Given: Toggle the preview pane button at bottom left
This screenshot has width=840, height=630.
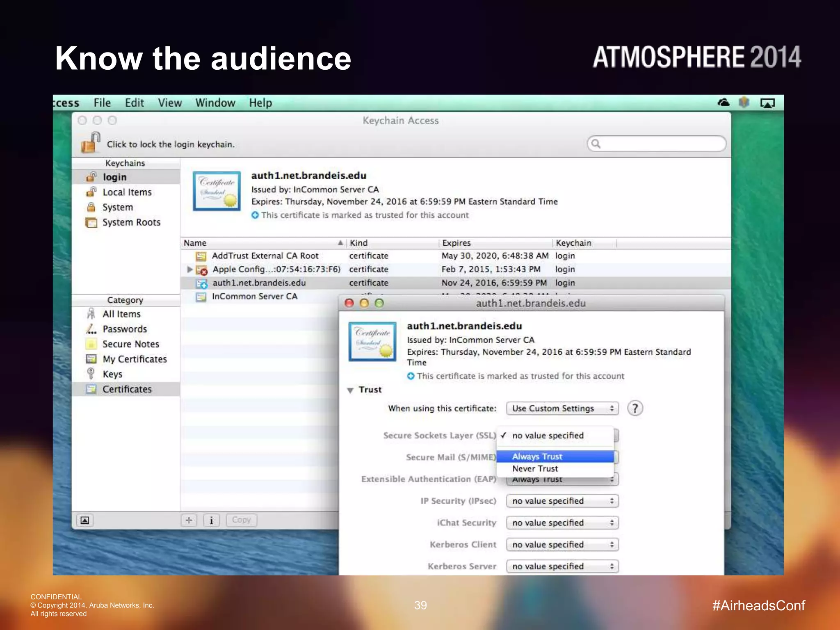Looking at the screenshot, I should point(85,520).
